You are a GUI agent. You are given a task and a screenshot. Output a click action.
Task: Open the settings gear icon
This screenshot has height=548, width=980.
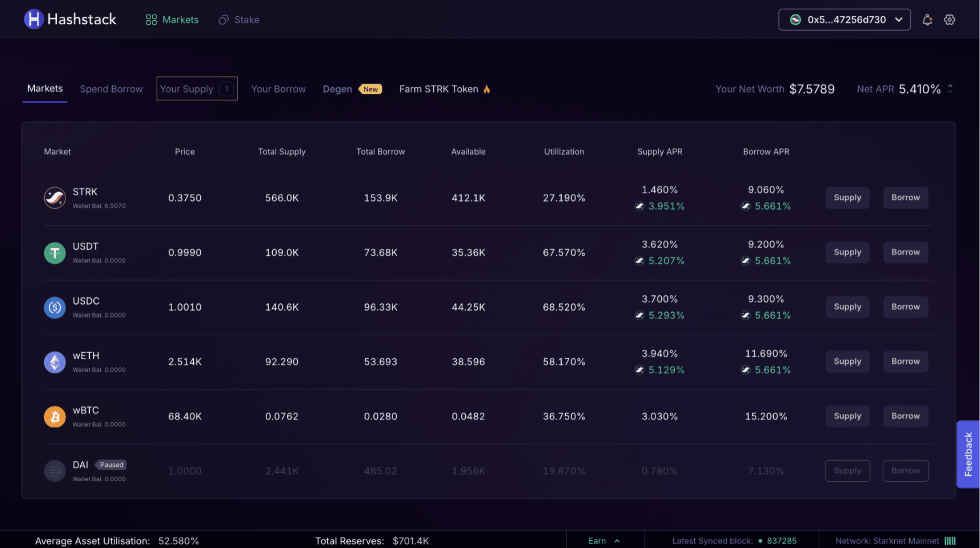point(949,20)
